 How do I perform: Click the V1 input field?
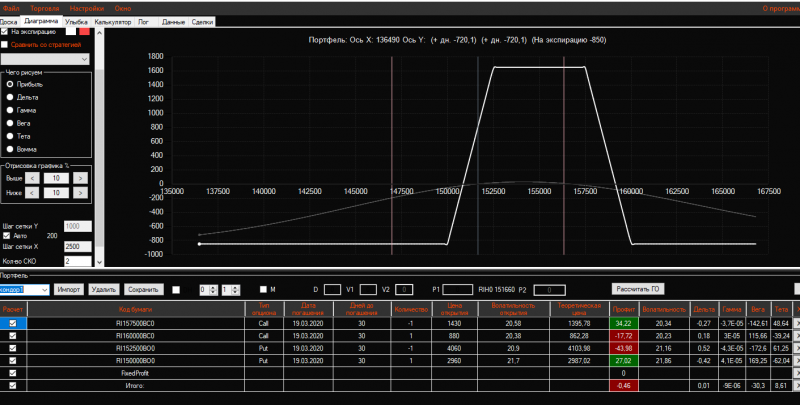coord(368,290)
